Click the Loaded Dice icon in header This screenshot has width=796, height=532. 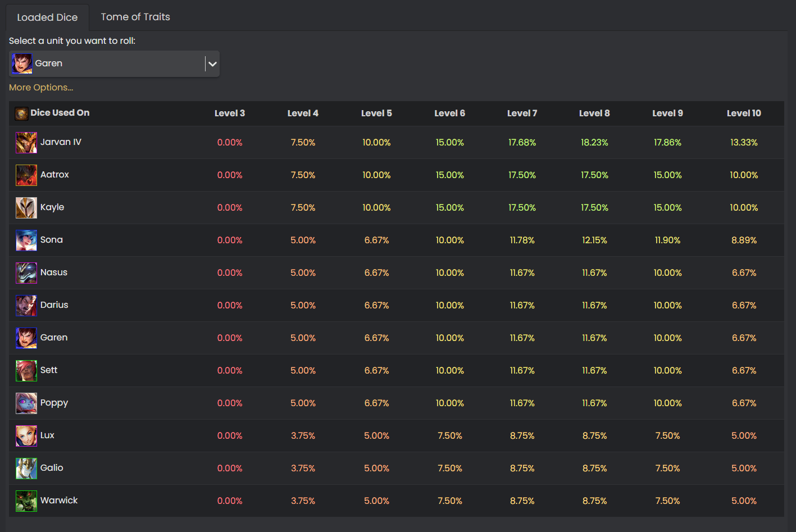21,113
